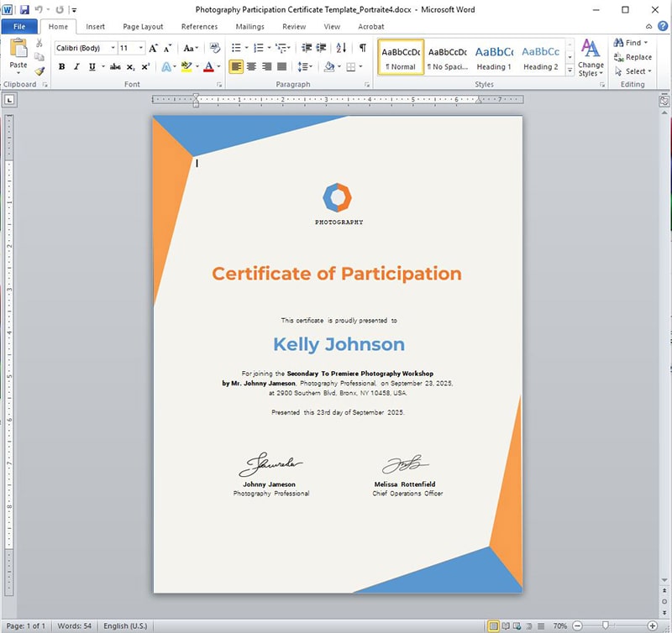Open the Page Layout tab
This screenshot has width=672, height=633.
[x=143, y=26]
